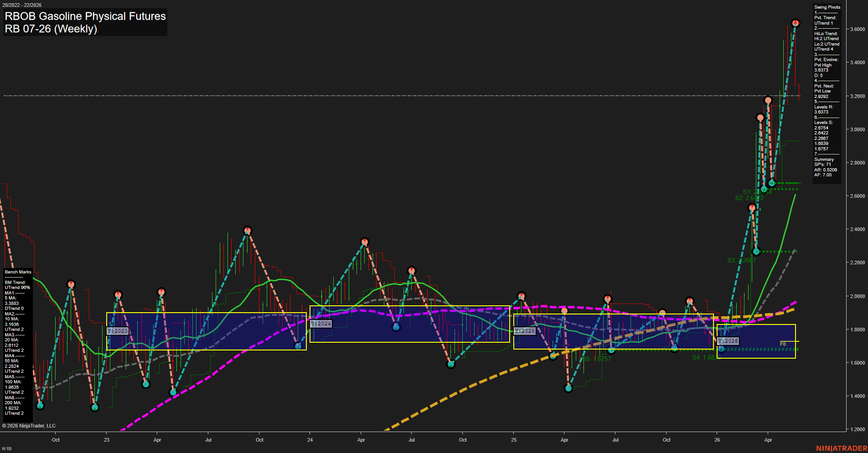Click the 3.2000 price axis label
The width and height of the screenshot is (868, 453).
pos(858,96)
